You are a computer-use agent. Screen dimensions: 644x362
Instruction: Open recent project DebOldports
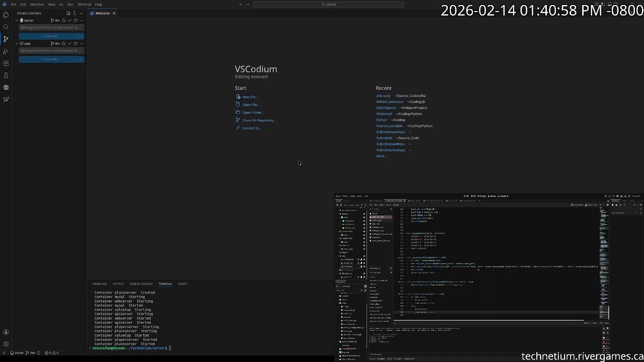coord(386,108)
